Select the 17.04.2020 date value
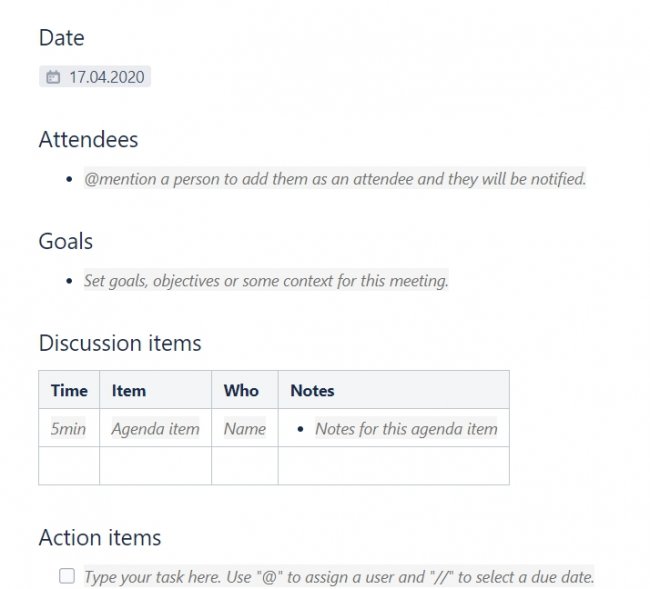 click(x=107, y=77)
